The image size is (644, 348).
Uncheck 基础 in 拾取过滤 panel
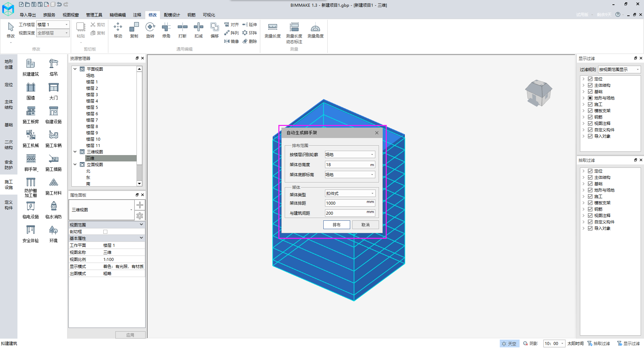point(590,184)
